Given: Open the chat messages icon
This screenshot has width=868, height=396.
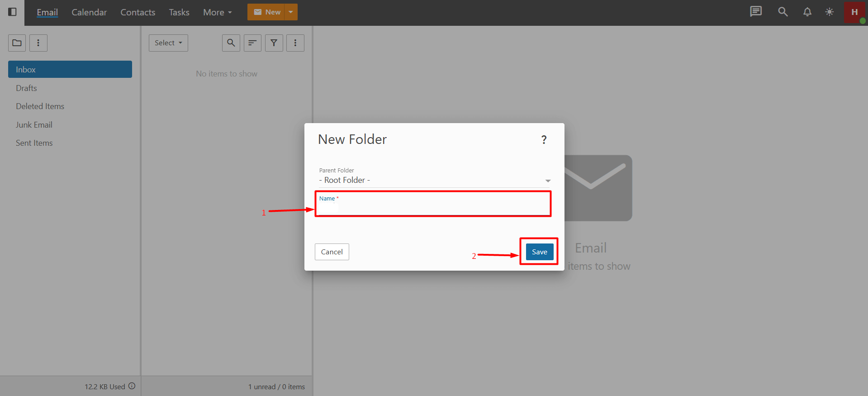Looking at the screenshot, I should (755, 12).
